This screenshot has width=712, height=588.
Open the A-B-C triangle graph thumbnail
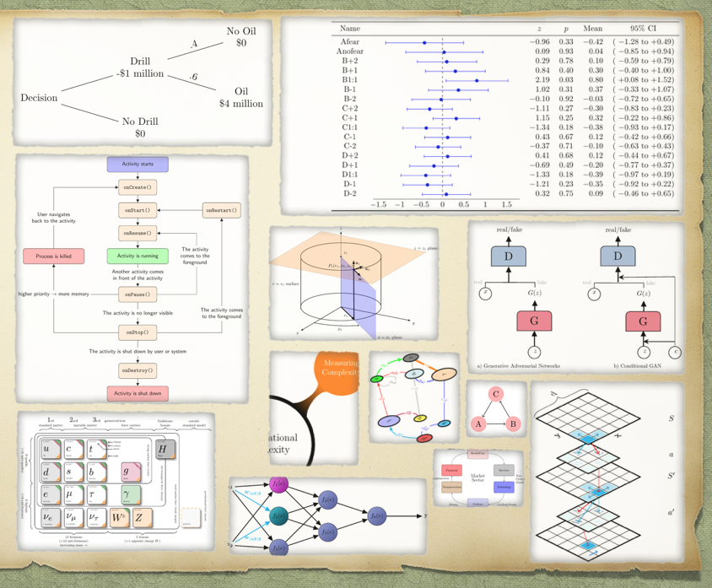pyautogui.click(x=496, y=409)
